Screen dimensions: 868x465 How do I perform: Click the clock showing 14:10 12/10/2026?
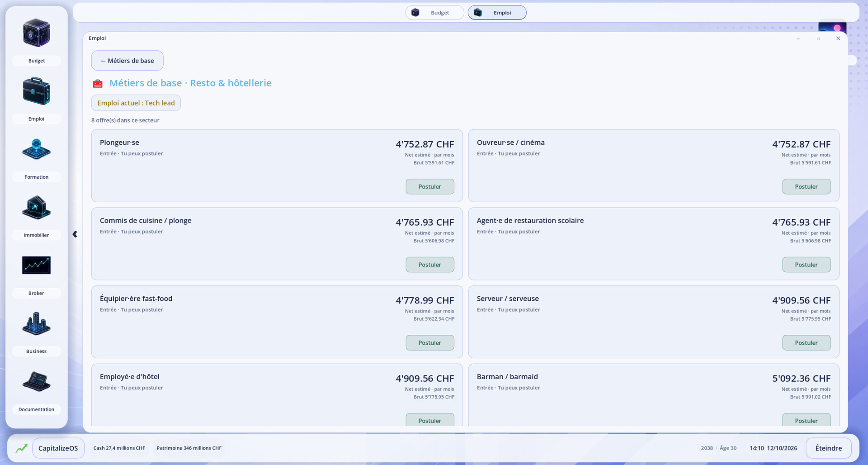click(x=773, y=448)
